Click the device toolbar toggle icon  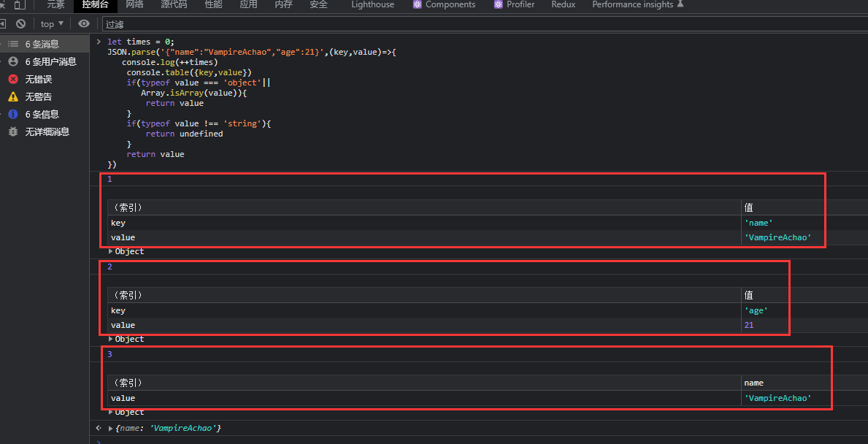(x=20, y=4)
